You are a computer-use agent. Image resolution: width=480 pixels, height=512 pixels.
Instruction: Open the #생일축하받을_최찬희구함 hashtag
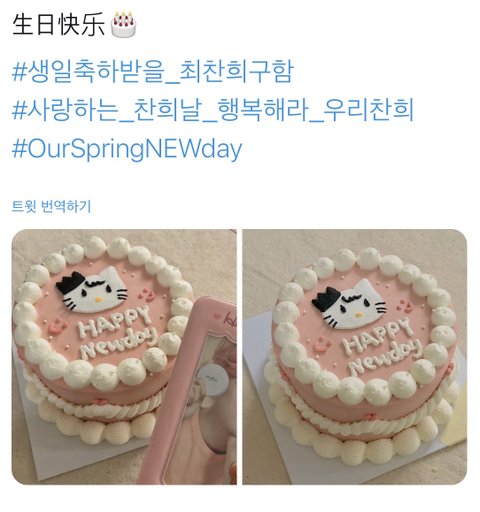tap(153, 71)
